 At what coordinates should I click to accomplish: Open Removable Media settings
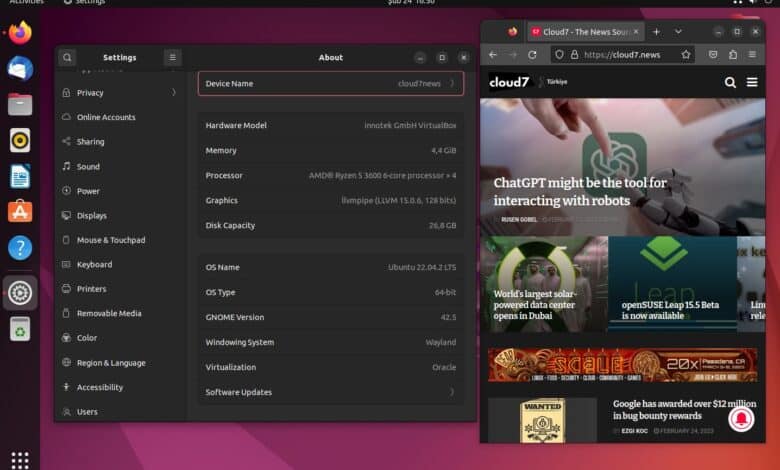click(x=120, y=313)
